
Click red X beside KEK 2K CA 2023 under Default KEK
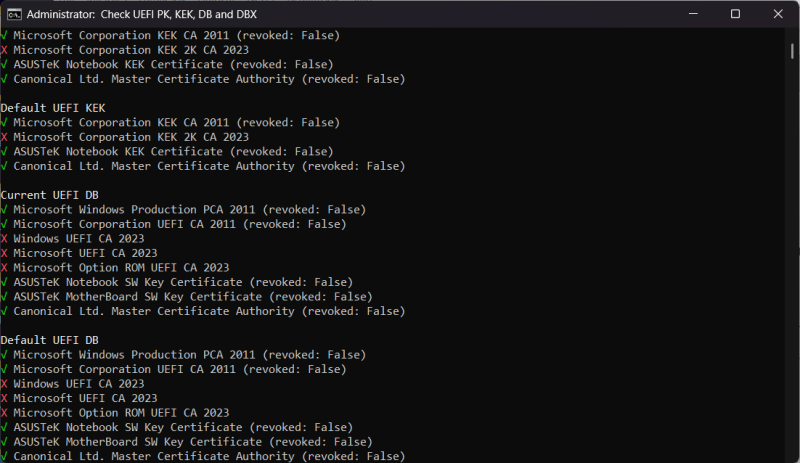click(x=4, y=137)
